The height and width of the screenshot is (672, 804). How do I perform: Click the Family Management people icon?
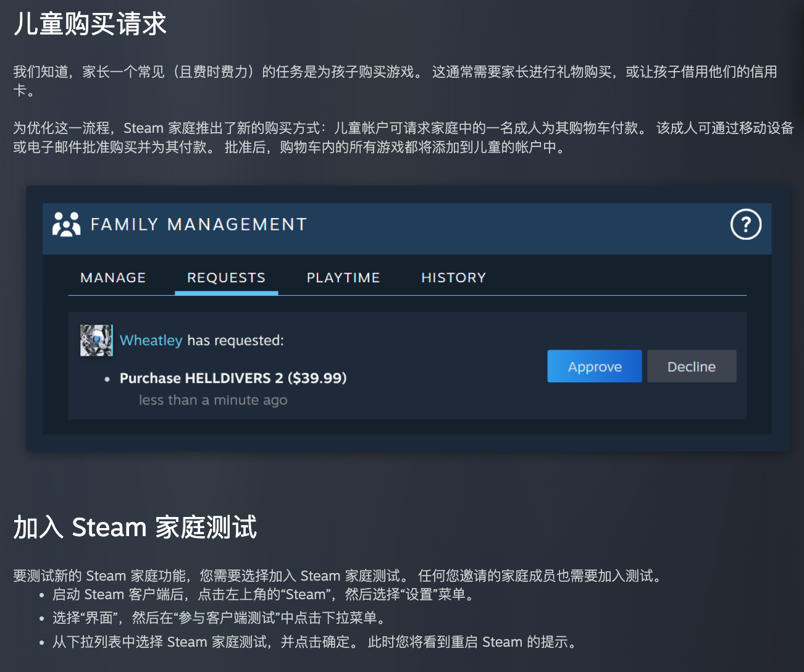pyautogui.click(x=67, y=224)
